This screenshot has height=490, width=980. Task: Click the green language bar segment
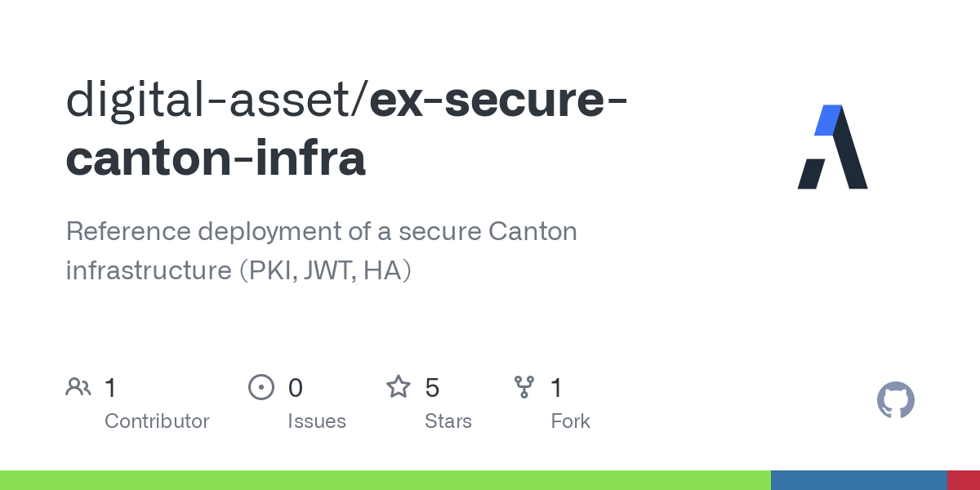[385, 480]
